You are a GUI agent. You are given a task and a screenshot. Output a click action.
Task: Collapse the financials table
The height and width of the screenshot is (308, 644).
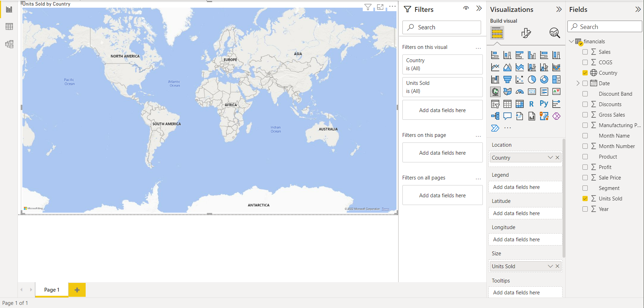(571, 42)
